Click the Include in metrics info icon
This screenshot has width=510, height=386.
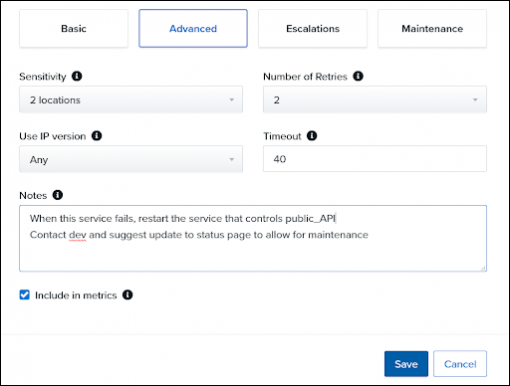point(128,295)
